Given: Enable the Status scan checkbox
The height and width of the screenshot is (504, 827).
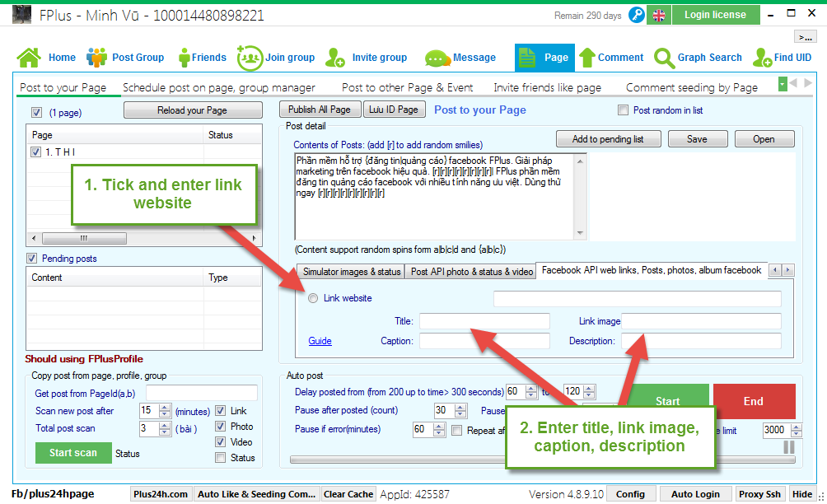Looking at the screenshot, I should point(221,458).
